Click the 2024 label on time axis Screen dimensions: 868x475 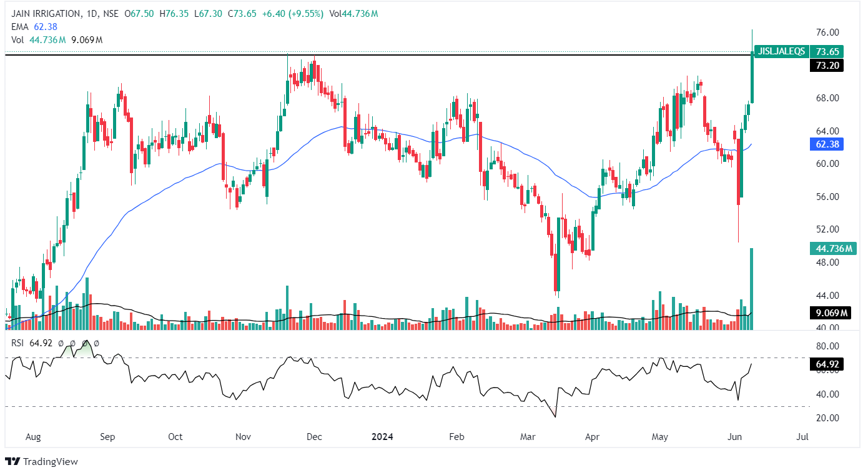pos(382,437)
